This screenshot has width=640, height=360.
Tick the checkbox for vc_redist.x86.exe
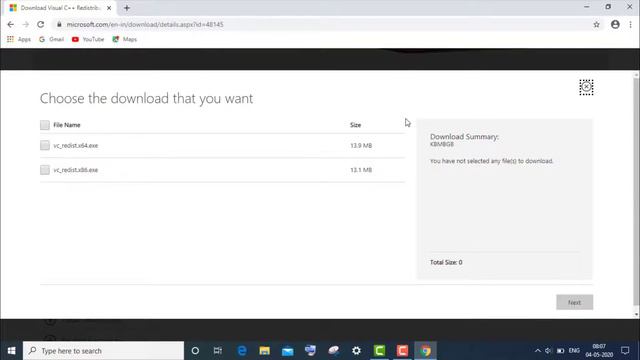coord(44,170)
